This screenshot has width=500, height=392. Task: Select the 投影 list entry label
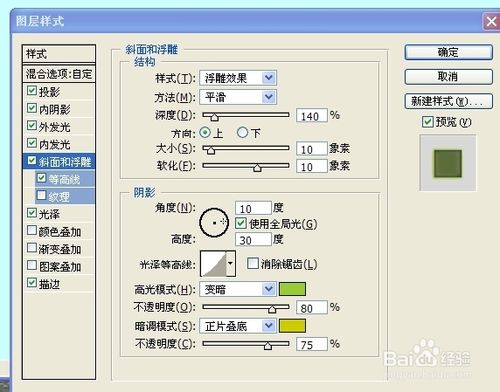pos(49,92)
